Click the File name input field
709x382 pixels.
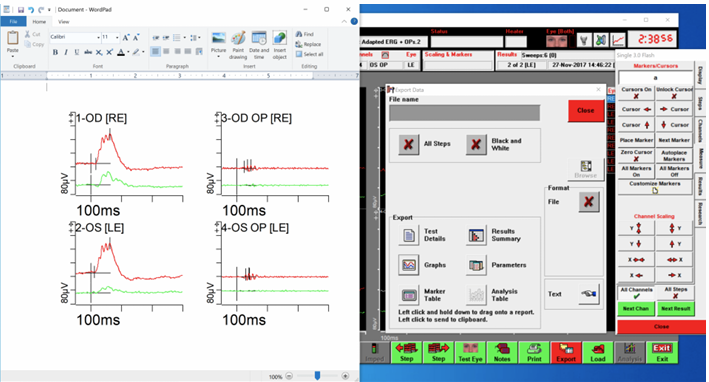click(x=464, y=113)
